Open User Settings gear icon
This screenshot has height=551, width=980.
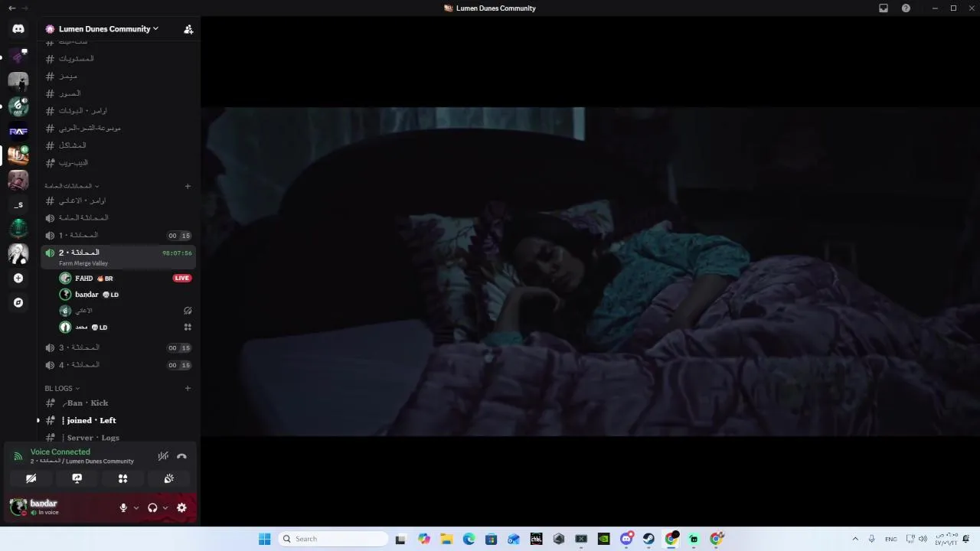coord(181,507)
